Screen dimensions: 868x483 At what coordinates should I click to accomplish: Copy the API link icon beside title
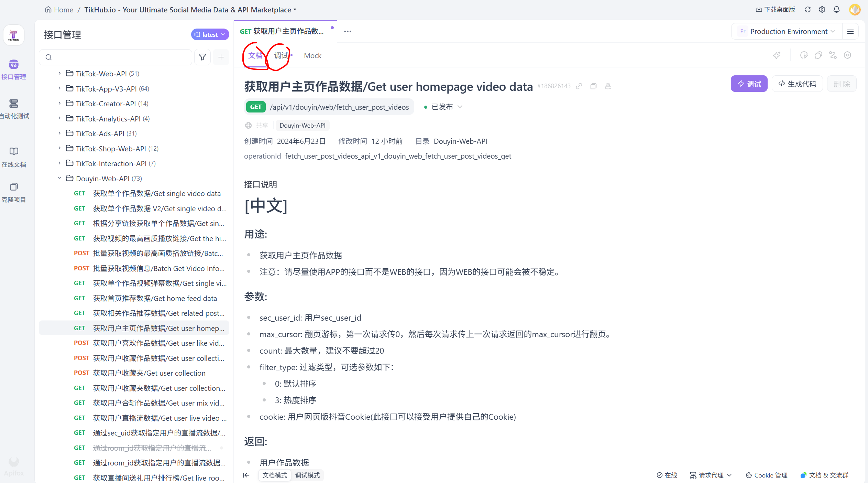(x=579, y=86)
